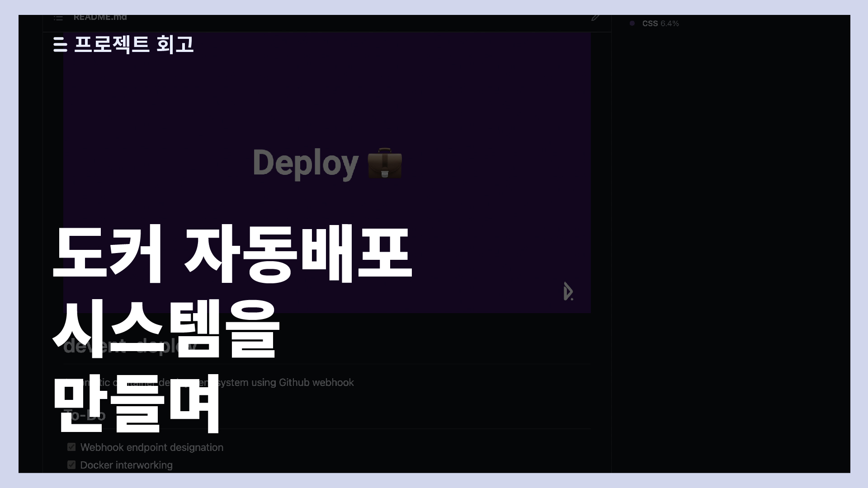
Task: Click the CSS language color dot
Action: tap(632, 23)
